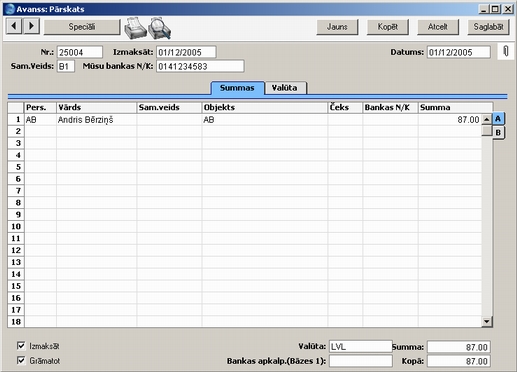517x372 pixels.
Task: Select row number 2 header
Action: point(16,131)
